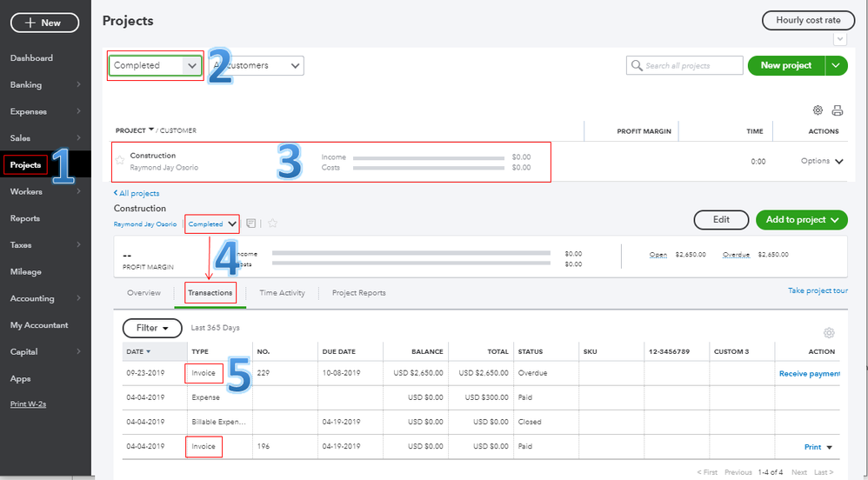
Task: Open the Add to project dropdown
Action: 802,220
